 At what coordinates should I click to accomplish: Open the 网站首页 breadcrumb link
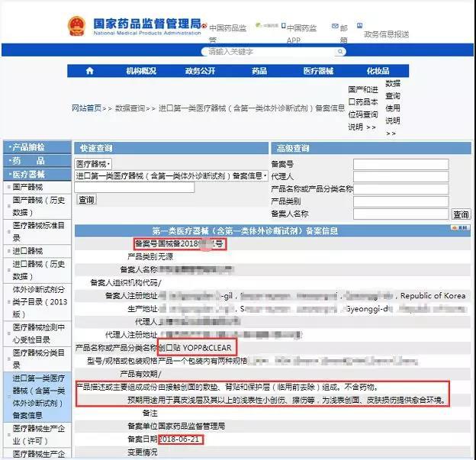(86, 108)
